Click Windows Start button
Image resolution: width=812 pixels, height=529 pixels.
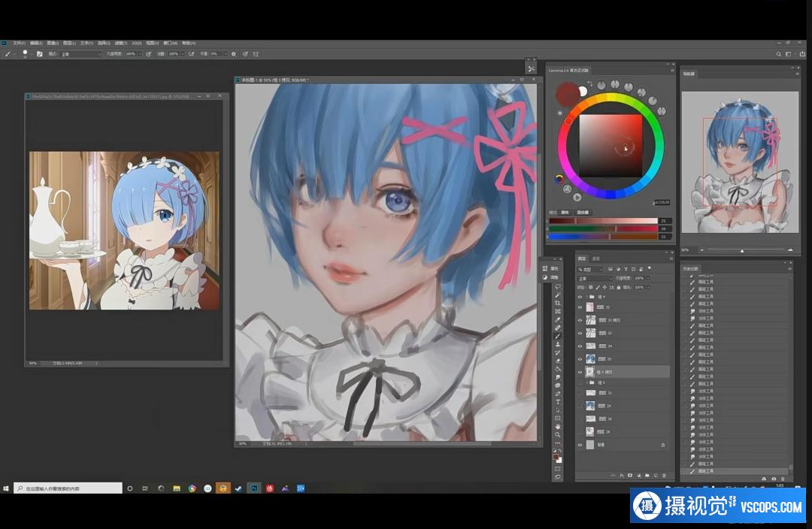coord(6,488)
